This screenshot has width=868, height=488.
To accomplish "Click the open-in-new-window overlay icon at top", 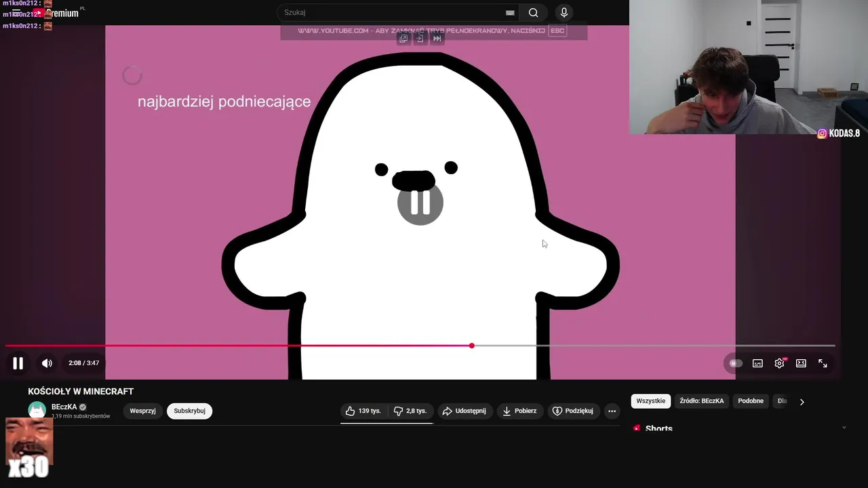I will tap(403, 39).
